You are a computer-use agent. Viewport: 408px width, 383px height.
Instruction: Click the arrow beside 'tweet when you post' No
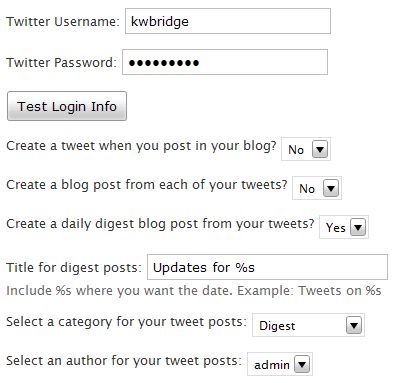tap(320, 149)
